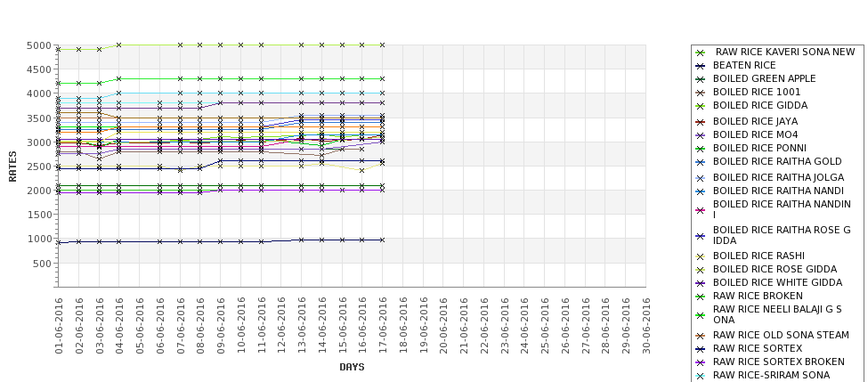Select legend label BOILED RICE WHITE GIDDA
The width and height of the screenshot is (868, 382).
(777, 282)
